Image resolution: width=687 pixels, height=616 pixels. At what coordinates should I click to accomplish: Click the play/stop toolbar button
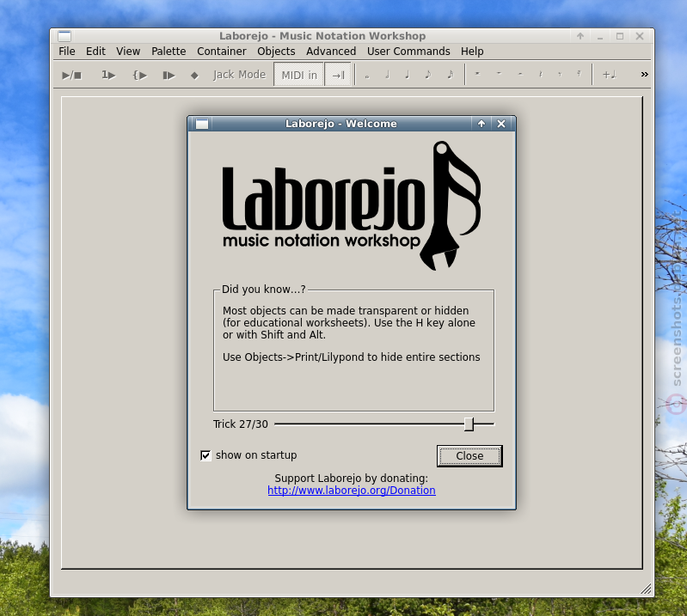click(x=72, y=76)
